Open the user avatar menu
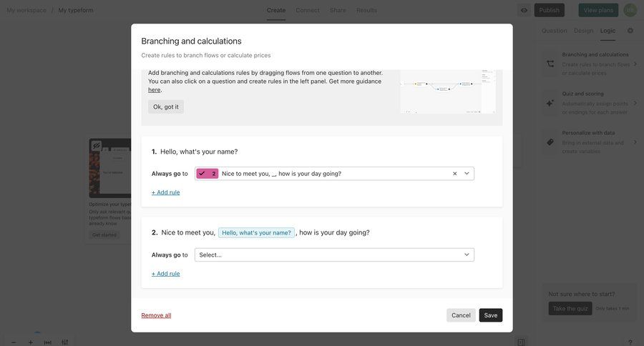The image size is (644, 346). tap(630, 10)
